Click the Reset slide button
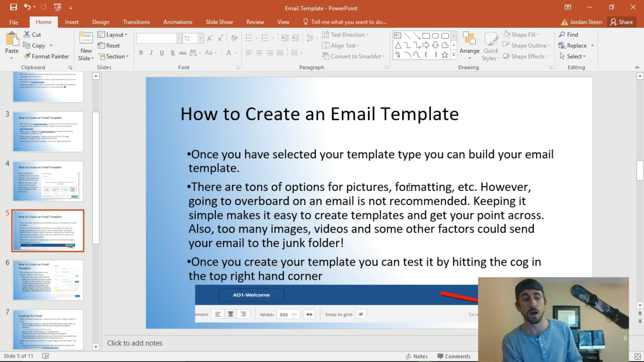The width and height of the screenshot is (644, 362). [109, 45]
